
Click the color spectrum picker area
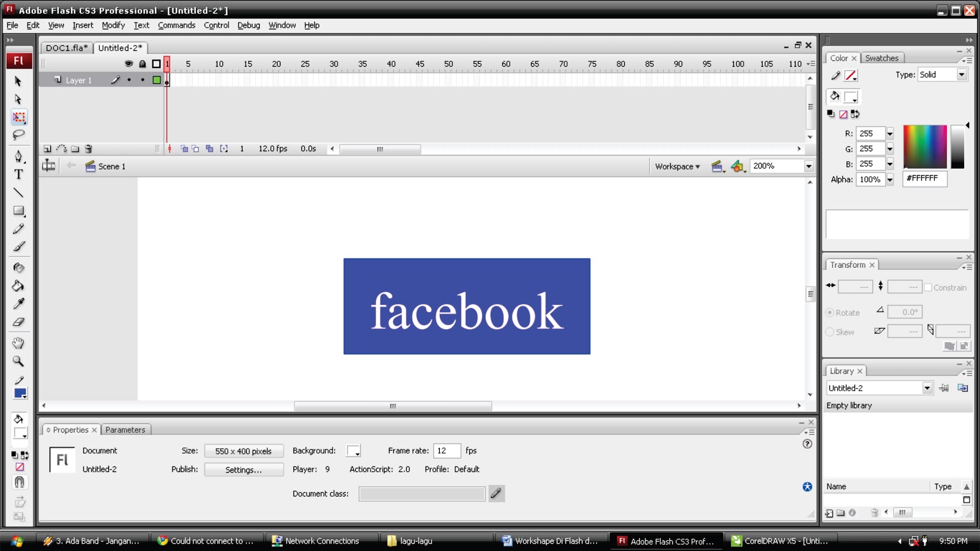(x=925, y=147)
